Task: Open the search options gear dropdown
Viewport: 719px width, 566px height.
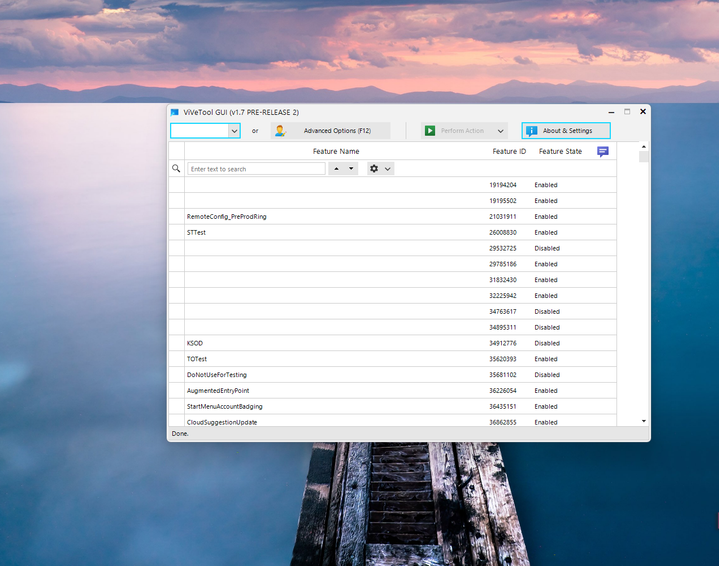Action: tap(380, 169)
